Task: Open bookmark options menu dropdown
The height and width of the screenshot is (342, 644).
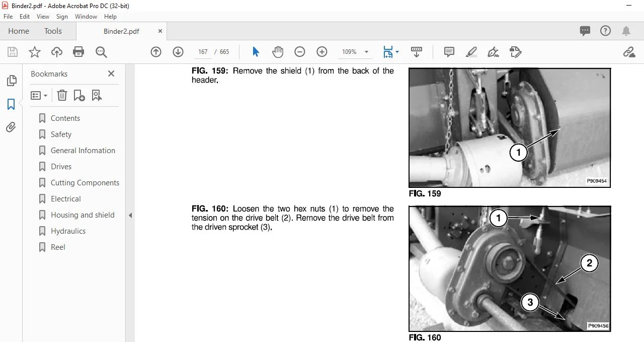Action: click(x=39, y=95)
